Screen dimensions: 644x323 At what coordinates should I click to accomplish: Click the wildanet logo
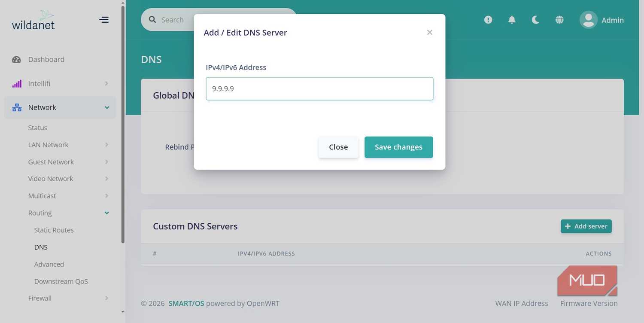click(33, 20)
